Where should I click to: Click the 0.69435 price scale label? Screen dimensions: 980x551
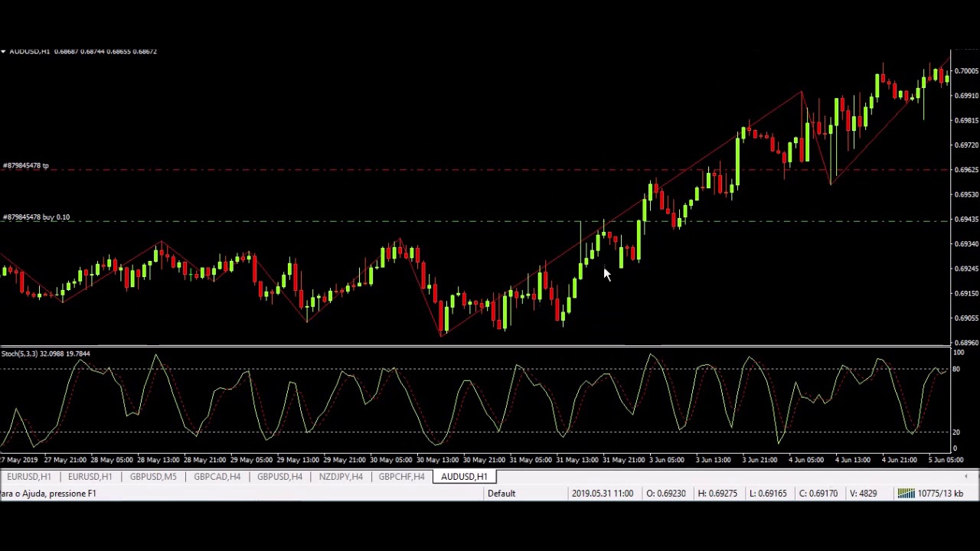click(967, 220)
